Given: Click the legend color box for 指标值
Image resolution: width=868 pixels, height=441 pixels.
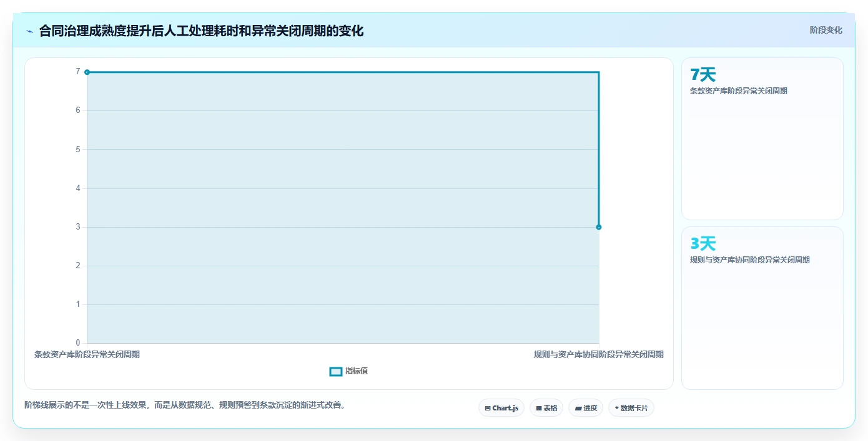Looking at the screenshot, I should coord(336,372).
